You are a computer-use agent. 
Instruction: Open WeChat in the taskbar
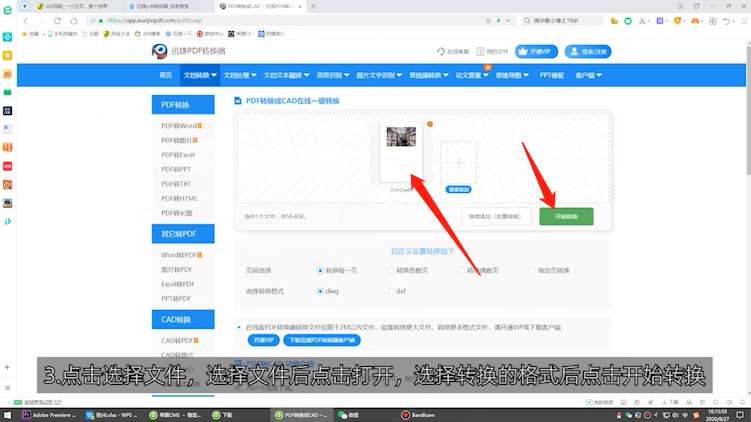[348, 415]
